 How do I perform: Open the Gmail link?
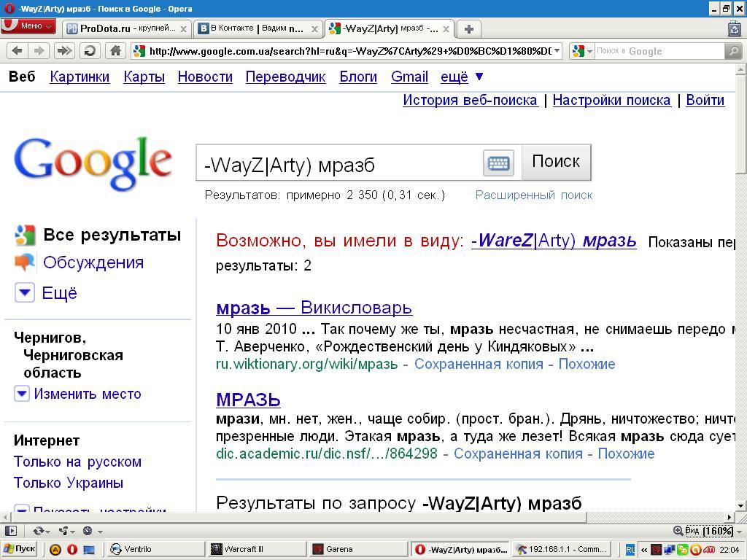click(x=409, y=77)
